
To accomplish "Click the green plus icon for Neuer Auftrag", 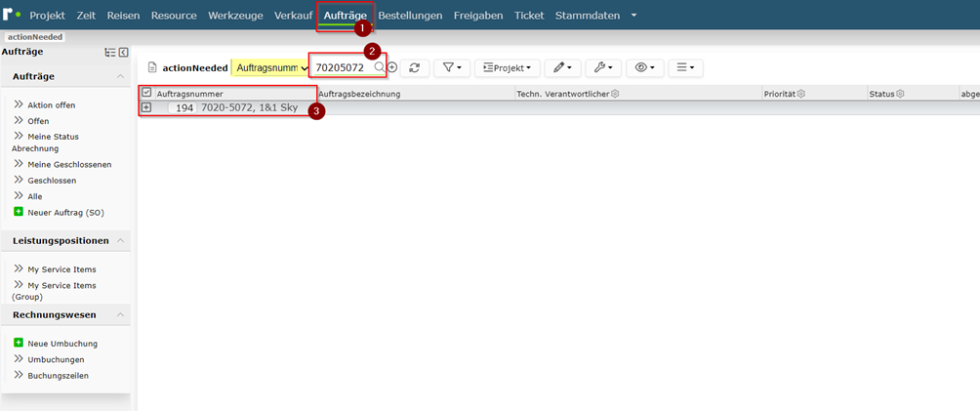I will click(19, 212).
